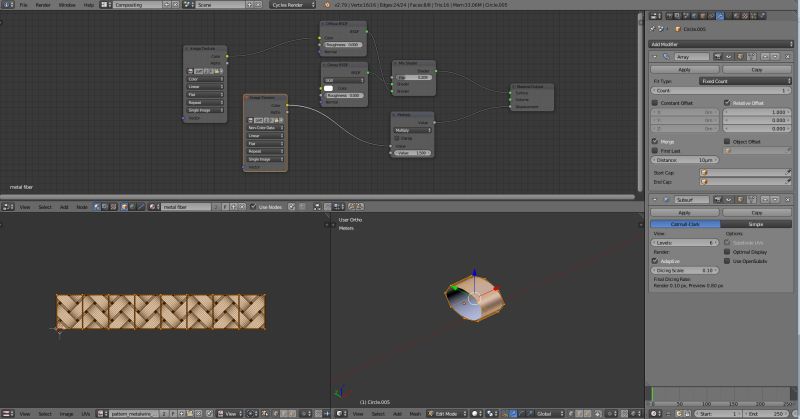
Task: Click the pin icon in the properties context row
Action: pos(653,29)
